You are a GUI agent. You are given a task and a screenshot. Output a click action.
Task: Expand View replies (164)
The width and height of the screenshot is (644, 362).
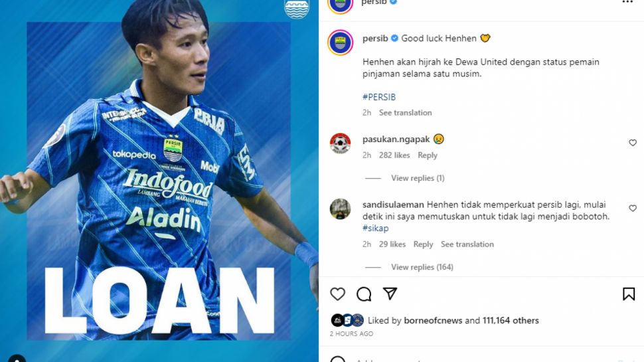[422, 267]
